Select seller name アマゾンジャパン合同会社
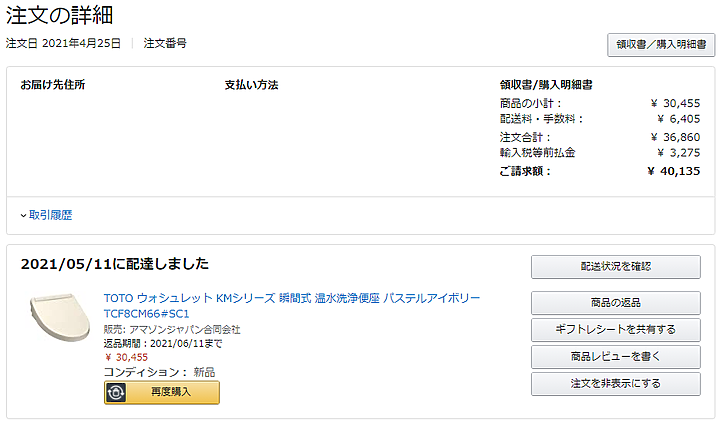The image size is (720, 423). 185,329
